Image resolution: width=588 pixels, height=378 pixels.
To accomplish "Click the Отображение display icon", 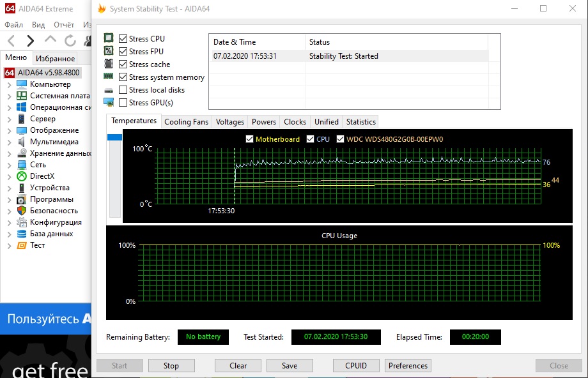I will click(22, 130).
